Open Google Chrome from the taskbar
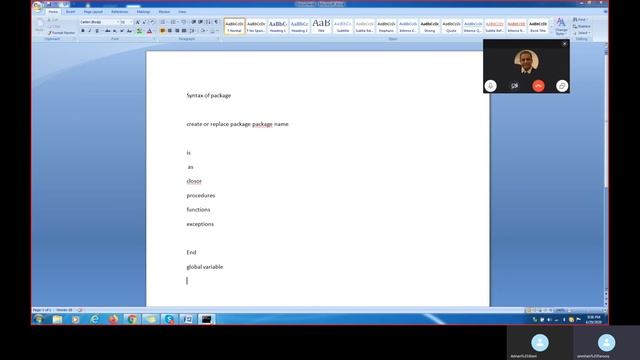The image size is (640, 360). coord(132,319)
